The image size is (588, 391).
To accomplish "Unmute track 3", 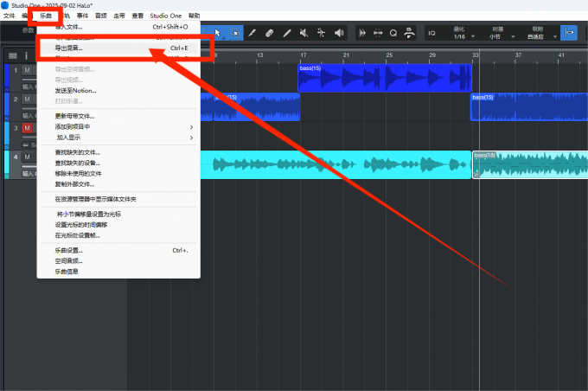I will [27, 128].
